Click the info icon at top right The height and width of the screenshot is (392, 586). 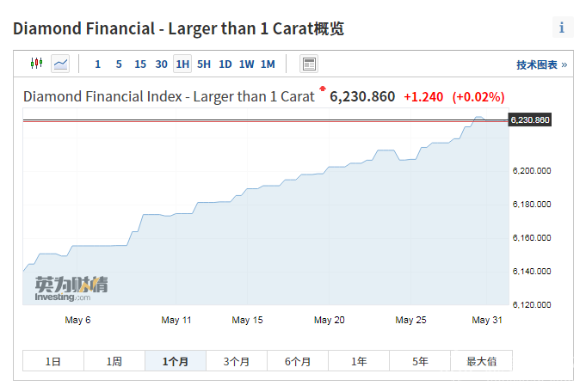coord(562,28)
